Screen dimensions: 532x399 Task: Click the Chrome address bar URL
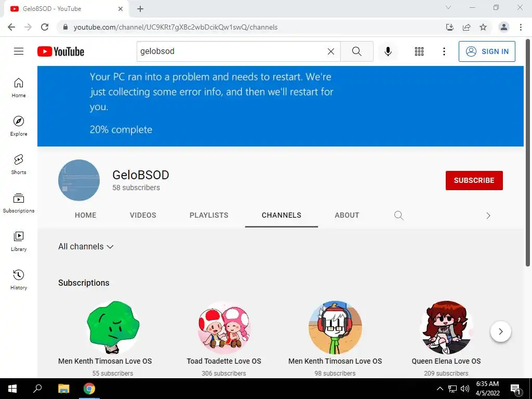coord(176,27)
